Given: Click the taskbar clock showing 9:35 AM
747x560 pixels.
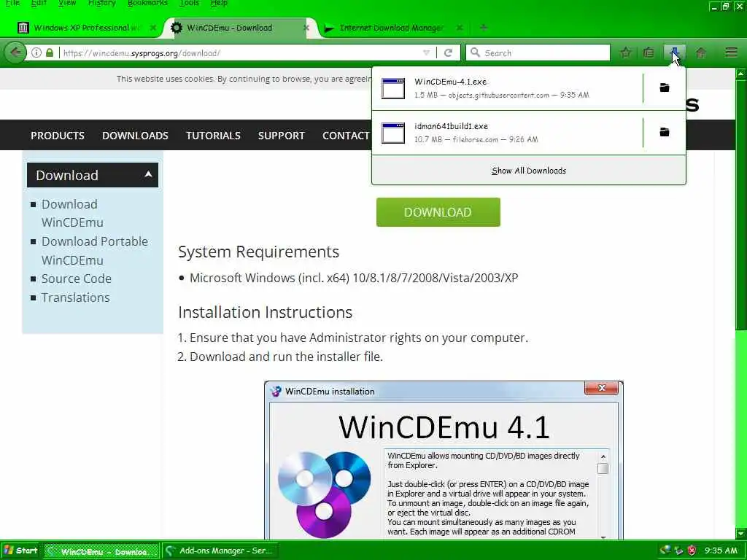Looking at the screenshot, I should click(721, 551).
